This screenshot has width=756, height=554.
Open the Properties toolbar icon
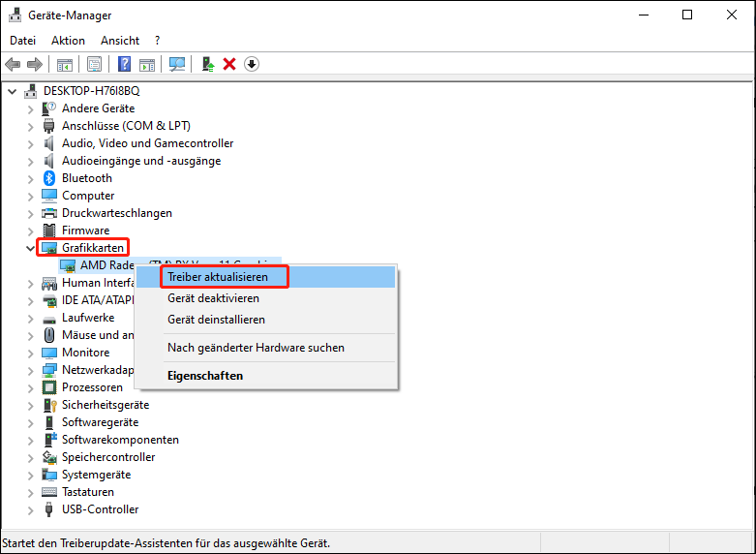tap(94, 64)
